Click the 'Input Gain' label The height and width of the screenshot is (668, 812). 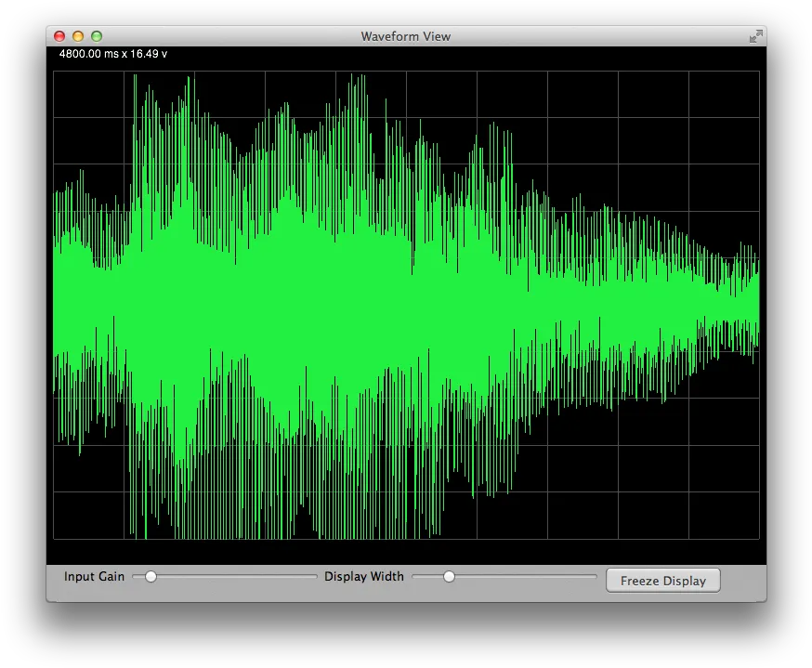point(94,576)
